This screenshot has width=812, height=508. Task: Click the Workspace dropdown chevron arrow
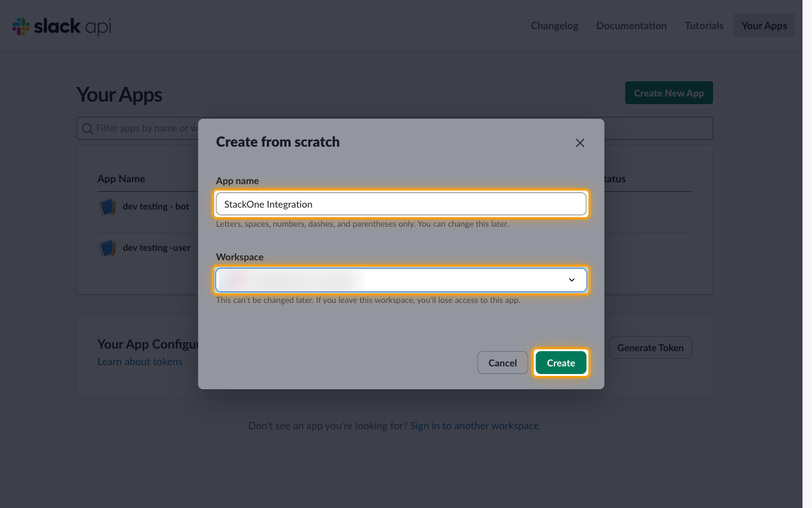click(572, 280)
